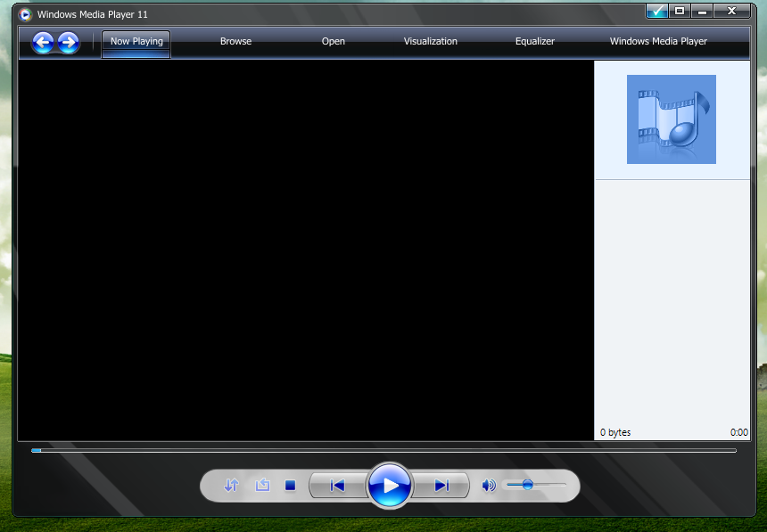Click the seek bar progress track
Image resolution: width=767 pixels, height=532 pixels.
(383, 451)
